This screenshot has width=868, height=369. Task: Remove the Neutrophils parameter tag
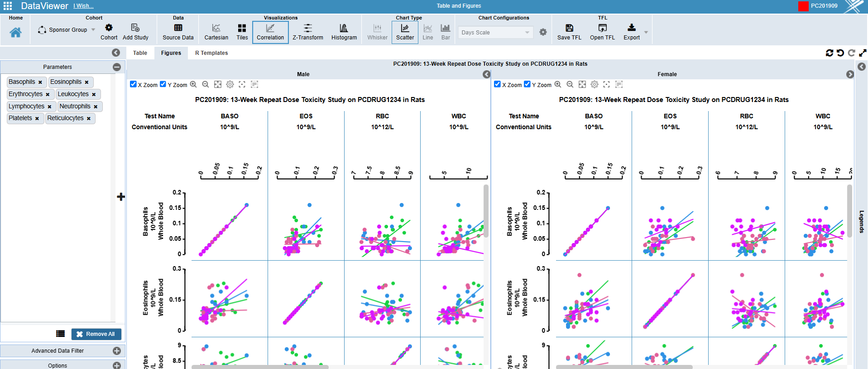click(x=96, y=107)
